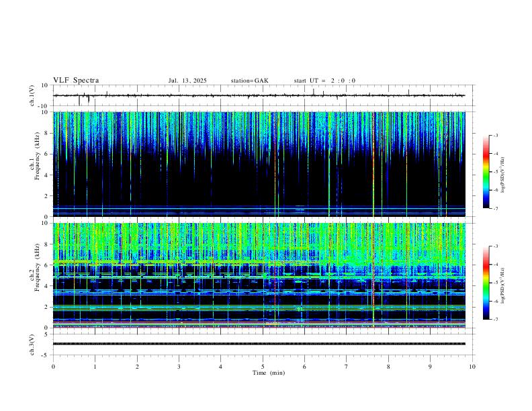Select the date label "Jul. 13, 2025"

pyautogui.click(x=187, y=81)
